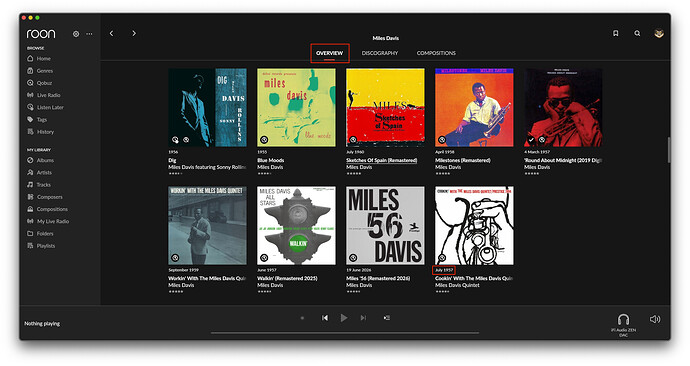Click the Sketches Of Spain (Remastered) title
The width and height of the screenshot is (690, 366).
[x=382, y=161]
